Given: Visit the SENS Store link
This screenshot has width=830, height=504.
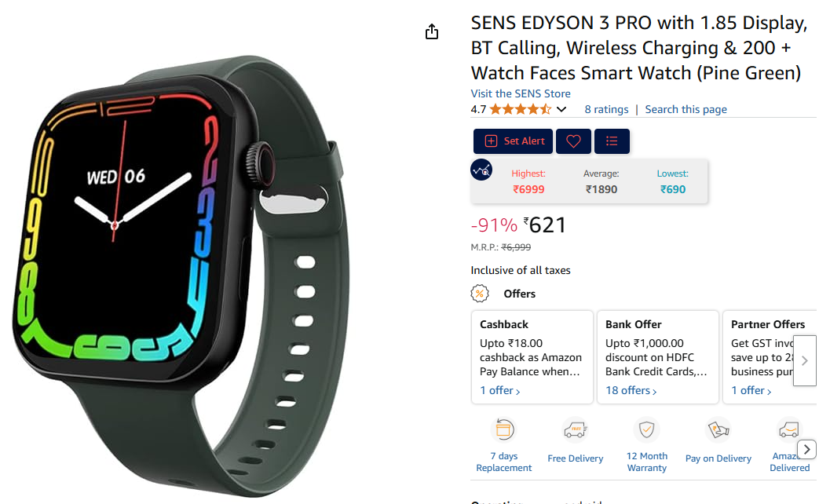Looking at the screenshot, I should [521, 93].
